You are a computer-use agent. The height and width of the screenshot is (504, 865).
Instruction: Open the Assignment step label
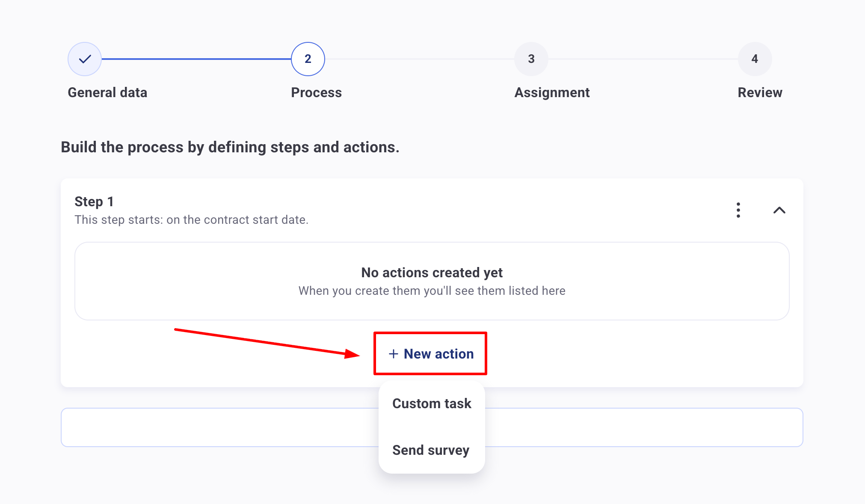tap(552, 92)
